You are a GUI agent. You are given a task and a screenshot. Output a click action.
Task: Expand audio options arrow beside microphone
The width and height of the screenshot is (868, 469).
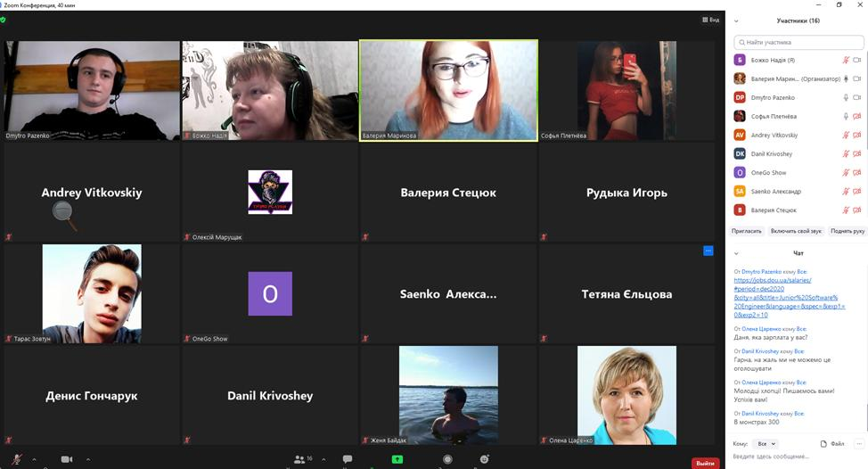coord(34,459)
